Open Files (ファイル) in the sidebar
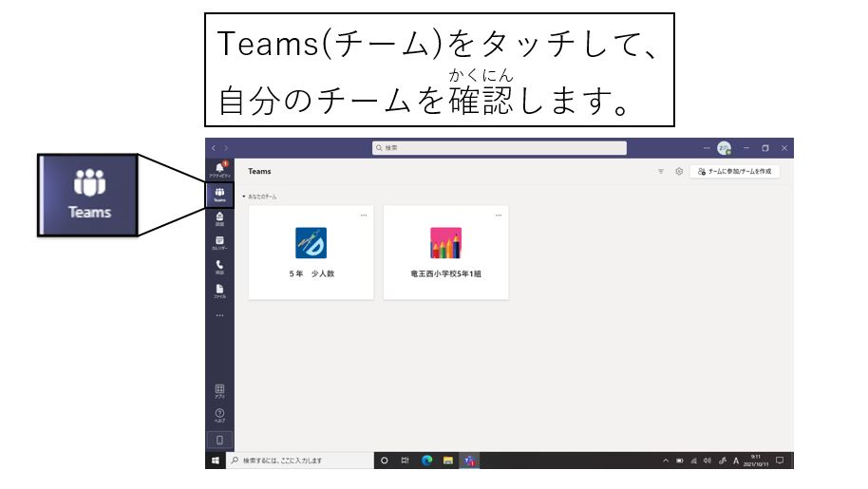 (219, 292)
